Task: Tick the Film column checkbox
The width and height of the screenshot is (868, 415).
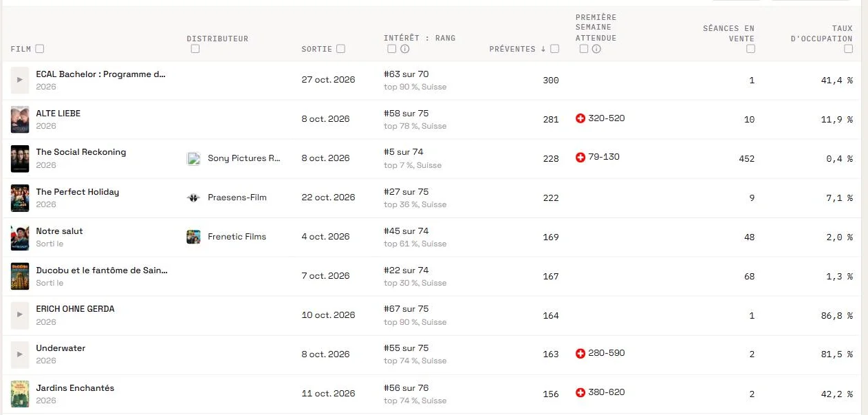Action: (x=40, y=49)
